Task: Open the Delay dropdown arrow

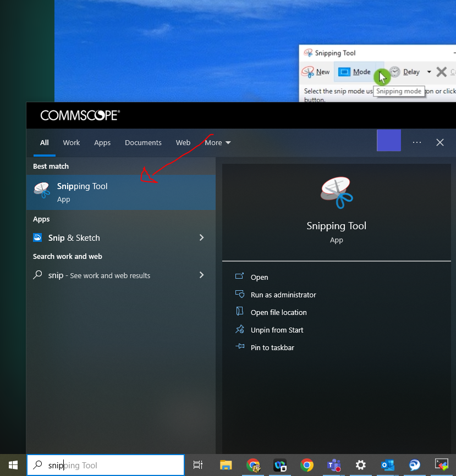Action: [429, 72]
